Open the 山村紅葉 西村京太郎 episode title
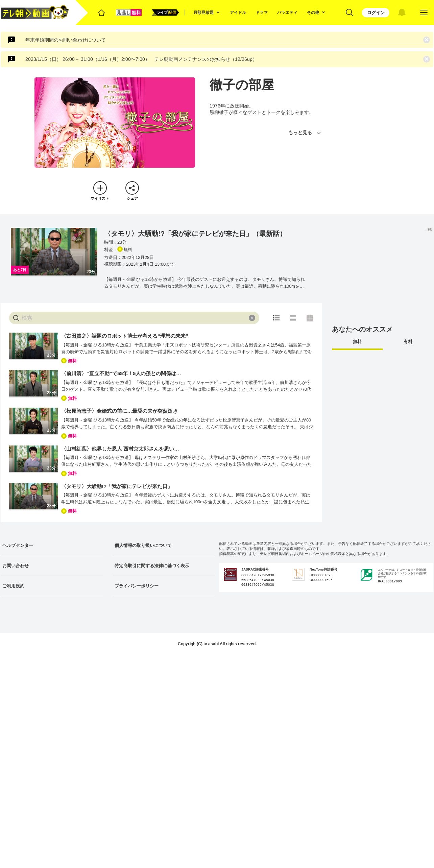434x868 pixels. point(120,449)
